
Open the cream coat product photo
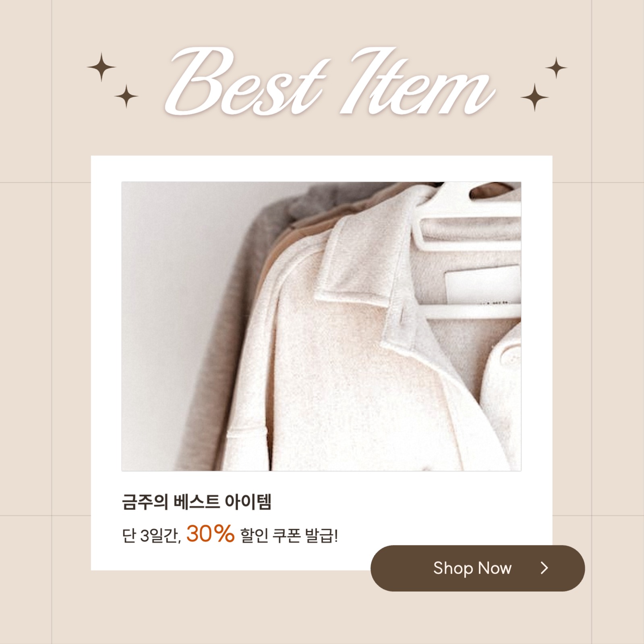(x=321, y=326)
